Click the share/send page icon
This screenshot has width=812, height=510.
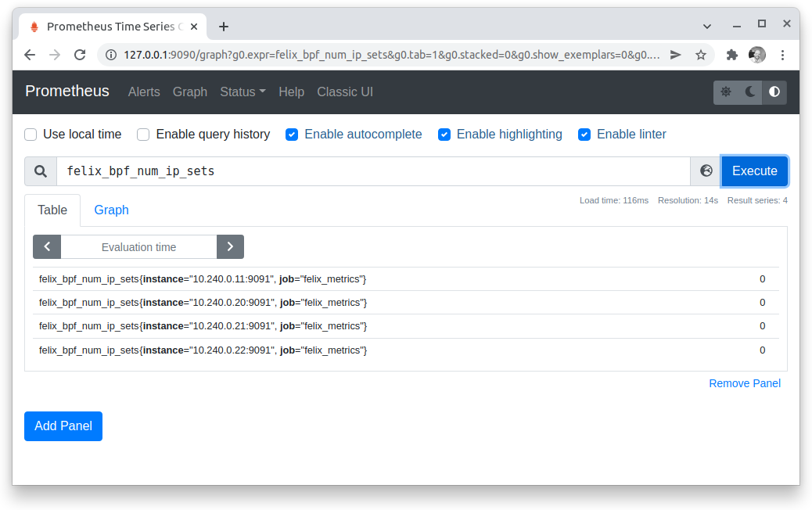click(675, 55)
